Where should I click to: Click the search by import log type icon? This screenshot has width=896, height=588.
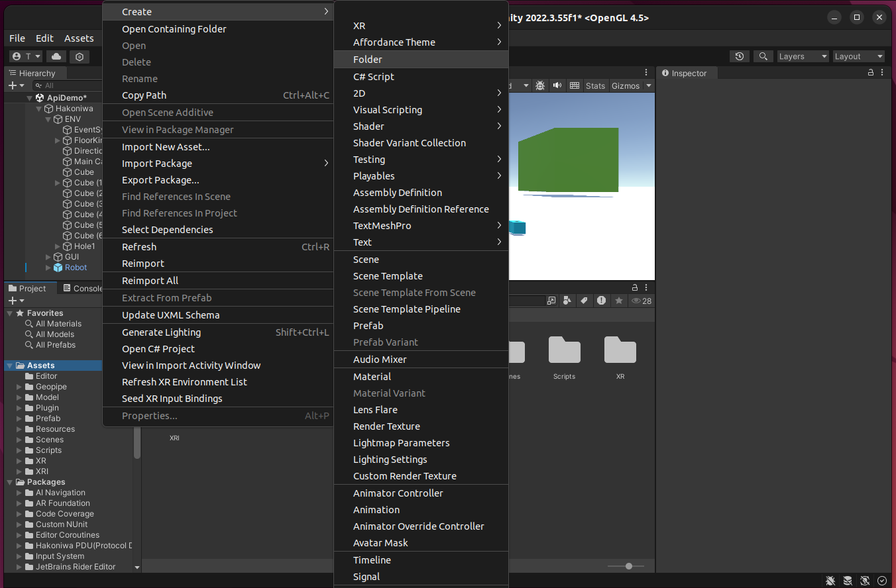601,301
